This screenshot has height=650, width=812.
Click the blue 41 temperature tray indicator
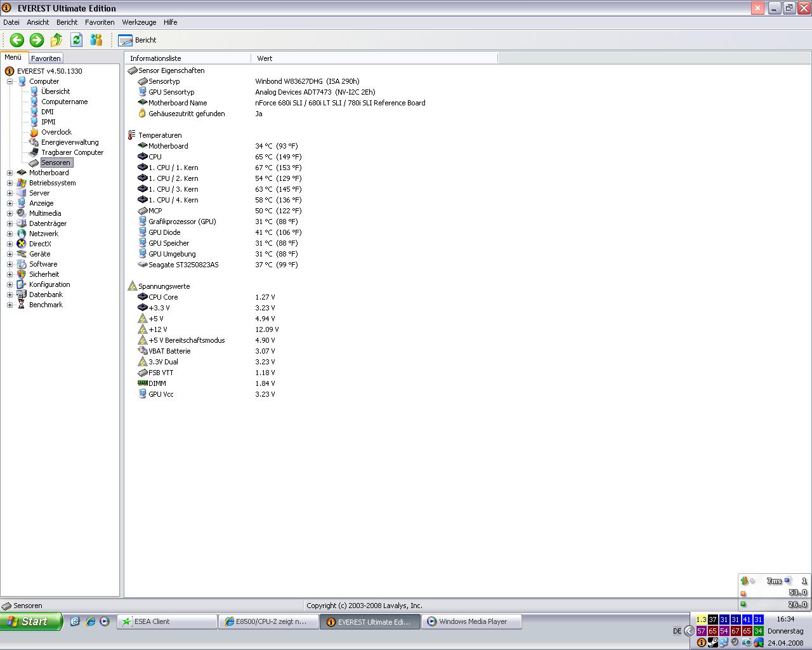[x=747, y=620]
